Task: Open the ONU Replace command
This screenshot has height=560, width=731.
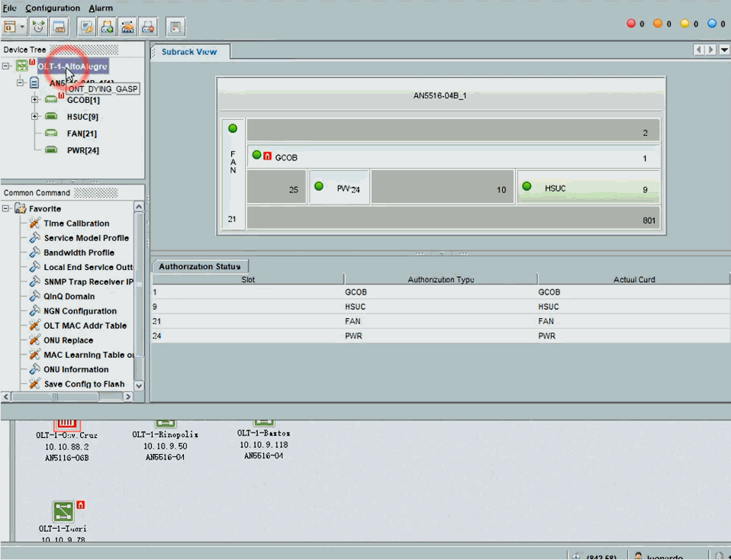Action: 69,340
